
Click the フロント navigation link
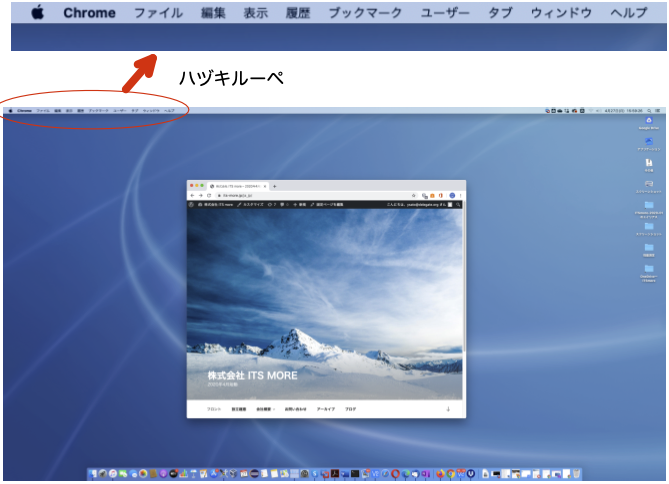[x=214, y=410]
